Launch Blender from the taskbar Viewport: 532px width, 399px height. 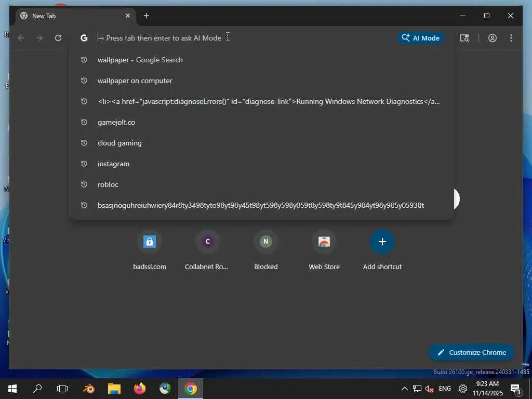coord(89,389)
